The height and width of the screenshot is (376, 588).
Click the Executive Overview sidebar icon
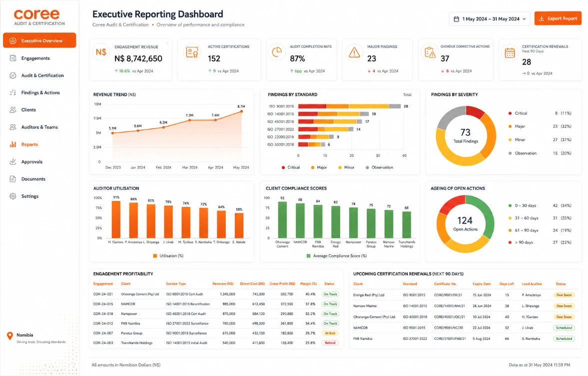point(13,40)
